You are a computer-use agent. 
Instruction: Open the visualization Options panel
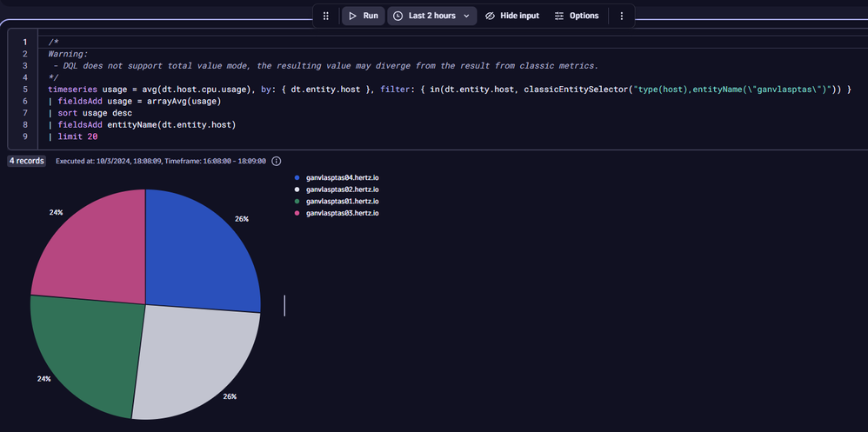[576, 16]
